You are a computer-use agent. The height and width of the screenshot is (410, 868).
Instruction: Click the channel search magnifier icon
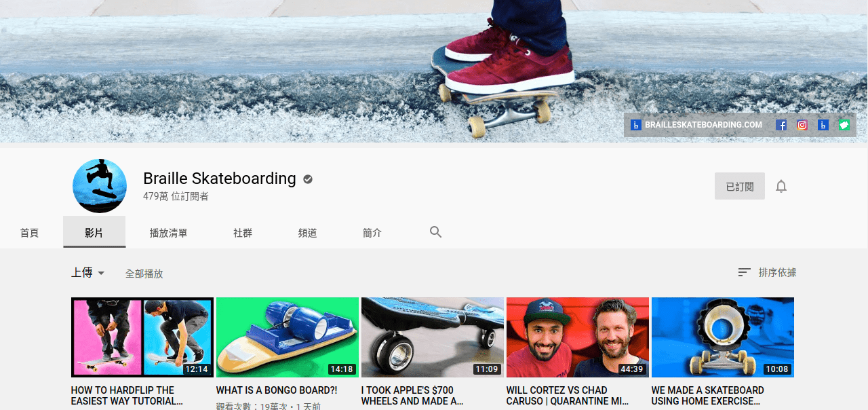pyautogui.click(x=435, y=232)
